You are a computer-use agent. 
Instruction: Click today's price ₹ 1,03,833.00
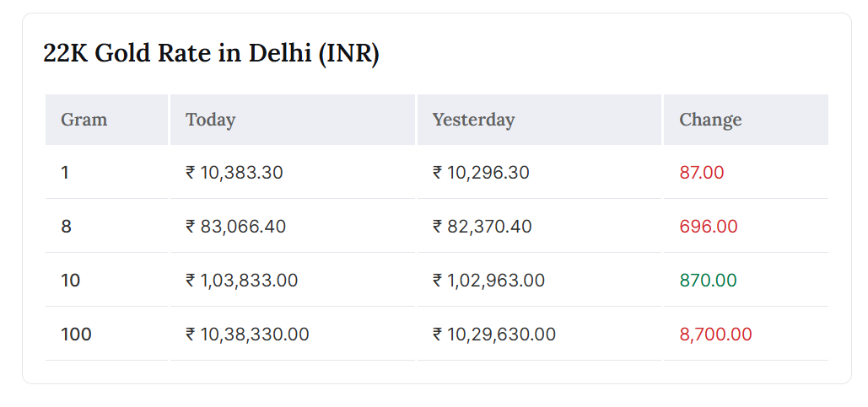pos(242,281)
